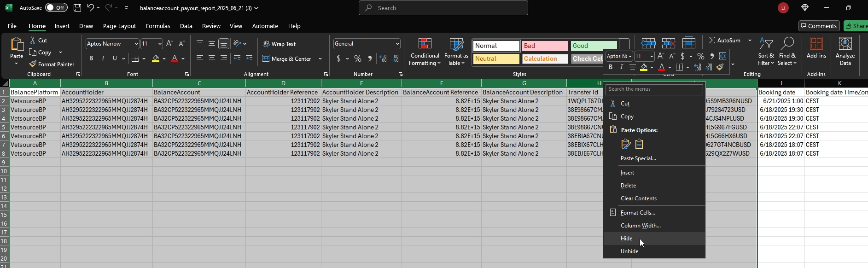
Task: Open the Aptos Narrow font name dropdown
Action: click(136, 44)
